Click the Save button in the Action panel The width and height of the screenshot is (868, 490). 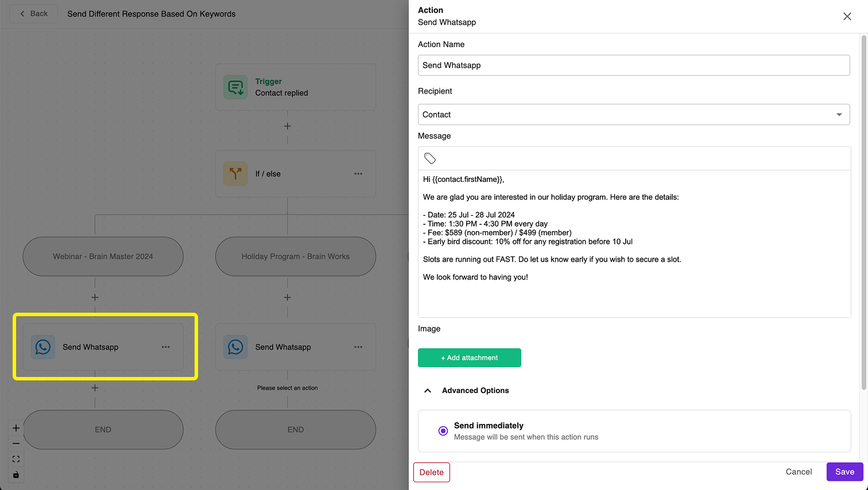coord(844,471)
